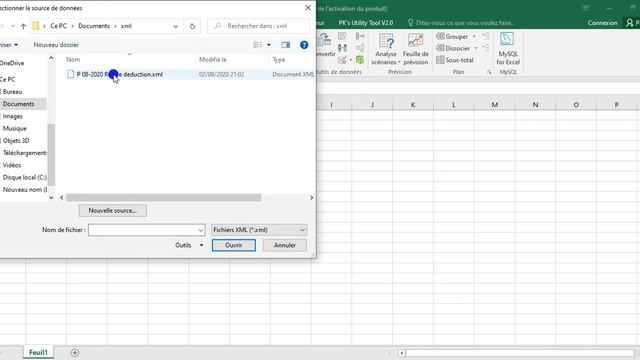Click the data validation icon in the ribbon
Viewport: 640px width, 360px height.
pyautogui.click(x=342, y=60)
